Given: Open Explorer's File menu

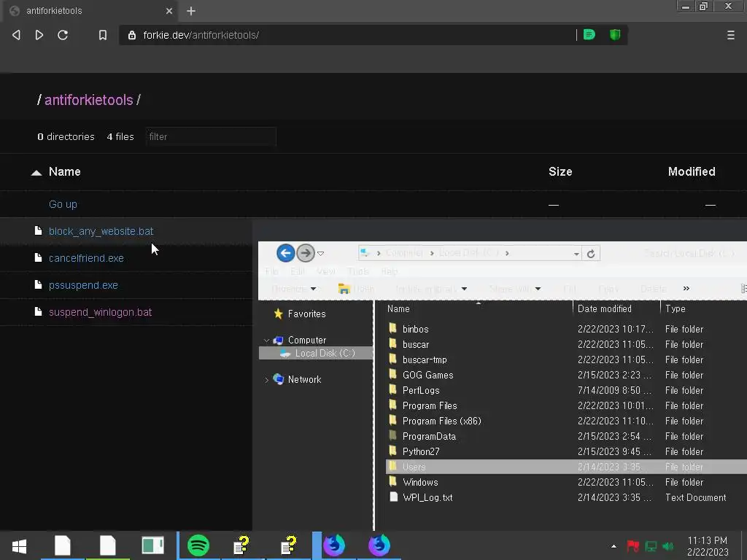Looking at the screenshot, I should tap(271, 271).
